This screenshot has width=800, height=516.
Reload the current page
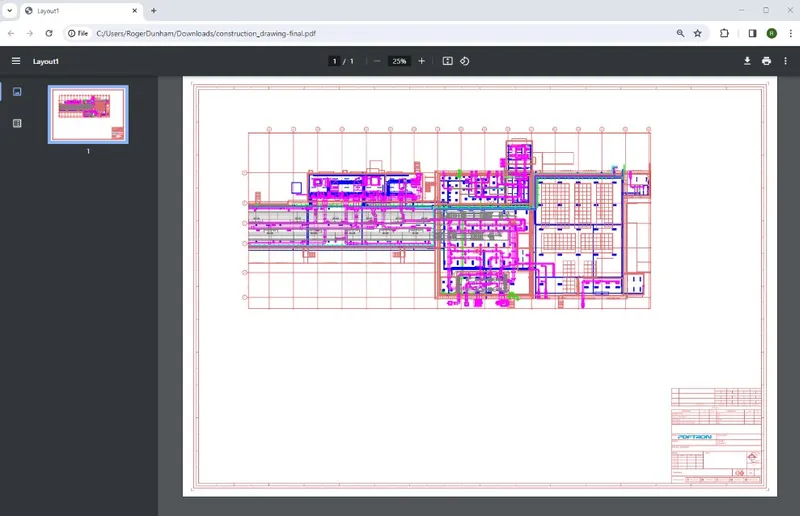(49, 33)
